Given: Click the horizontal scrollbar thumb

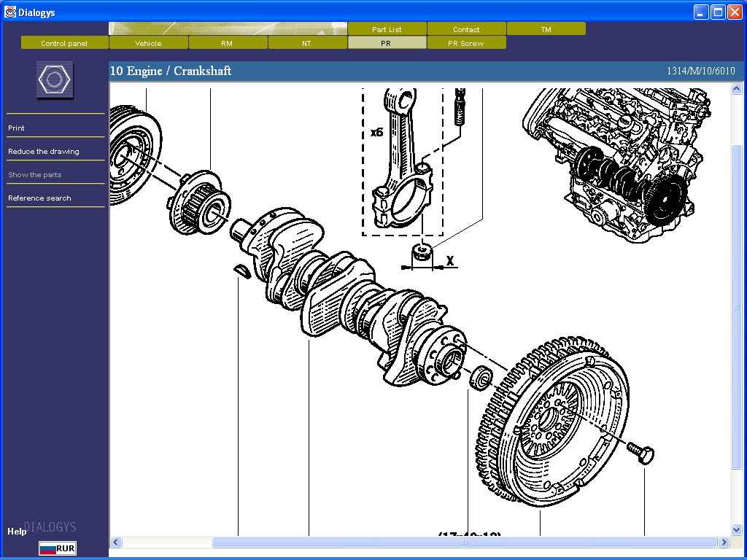Looking at the screenshot, I should pos(465,542).
